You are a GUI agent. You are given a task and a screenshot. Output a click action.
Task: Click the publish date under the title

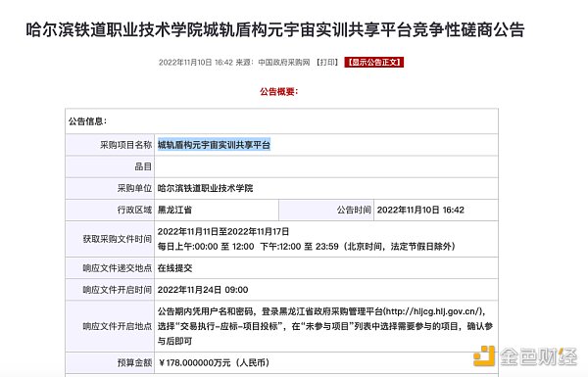tap(196, 63)
